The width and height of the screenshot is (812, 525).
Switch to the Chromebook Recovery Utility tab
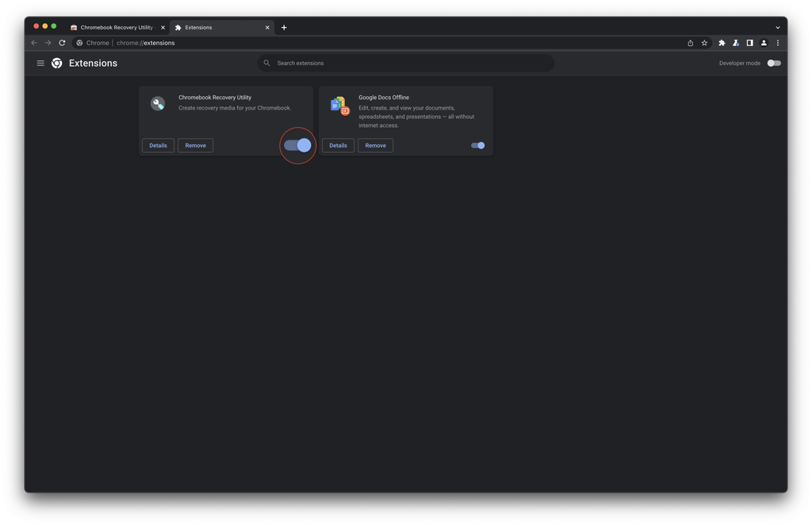tap(113, 26)
